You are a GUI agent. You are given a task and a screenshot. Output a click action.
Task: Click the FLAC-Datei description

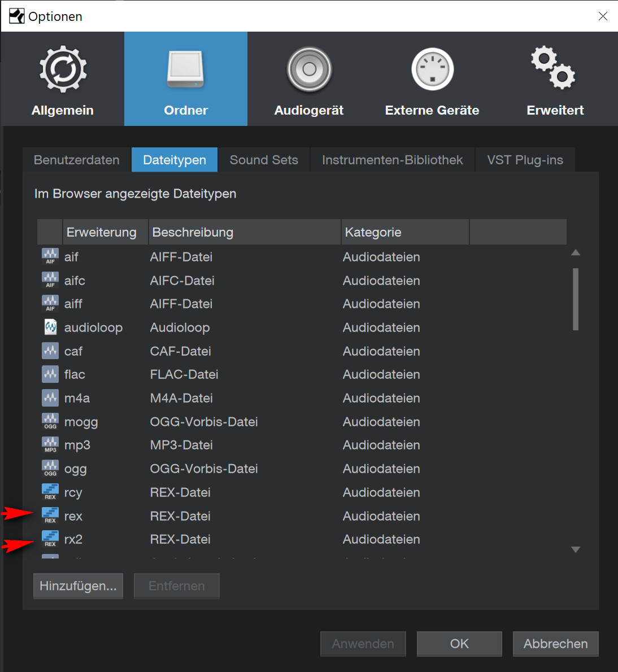coord(184,374)
